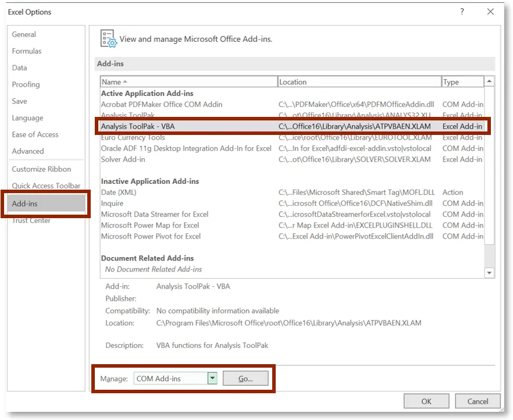The width and height of the screenshot is (513, 420).
Task: Open the Manage add-ins dropdown arrow
Action: [212, 379]
